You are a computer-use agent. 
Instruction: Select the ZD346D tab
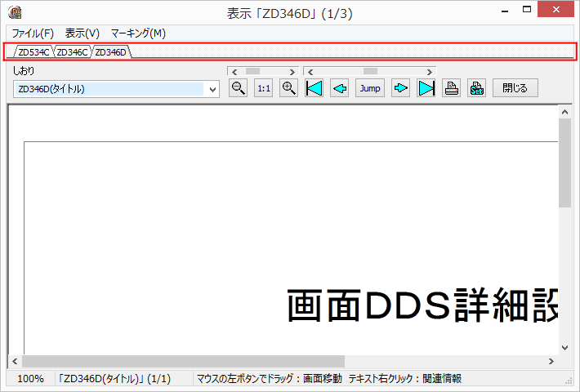(110, 52)
